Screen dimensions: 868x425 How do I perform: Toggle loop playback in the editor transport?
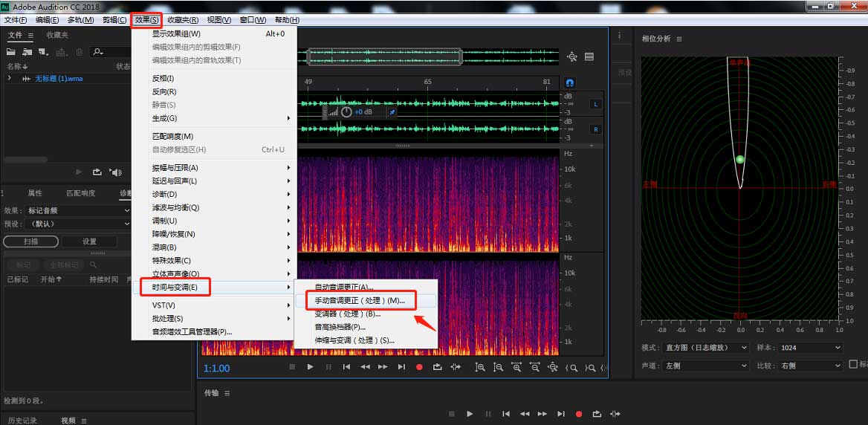tap(437, 367)
